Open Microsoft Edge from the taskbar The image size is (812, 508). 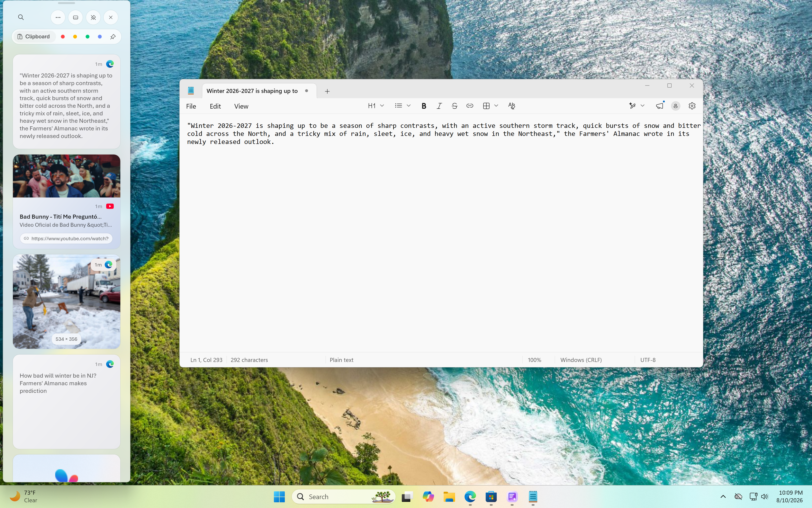[470, 497]
